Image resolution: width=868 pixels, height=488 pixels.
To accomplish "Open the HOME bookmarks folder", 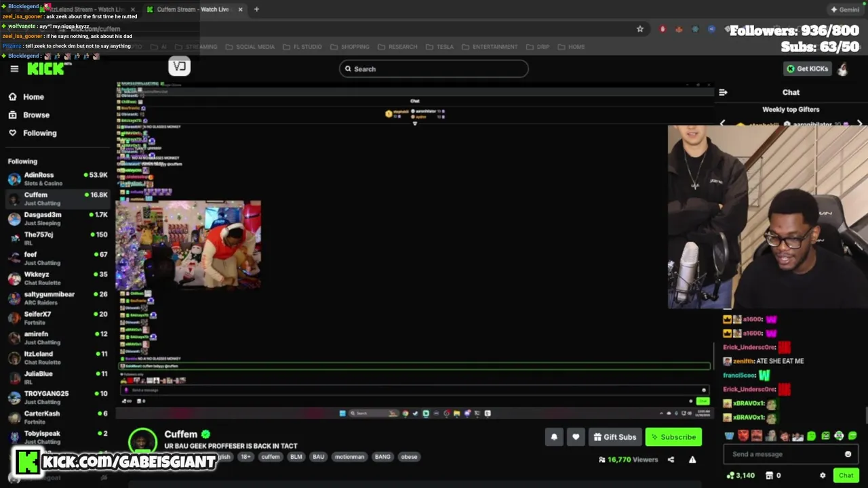I will 571,47.
